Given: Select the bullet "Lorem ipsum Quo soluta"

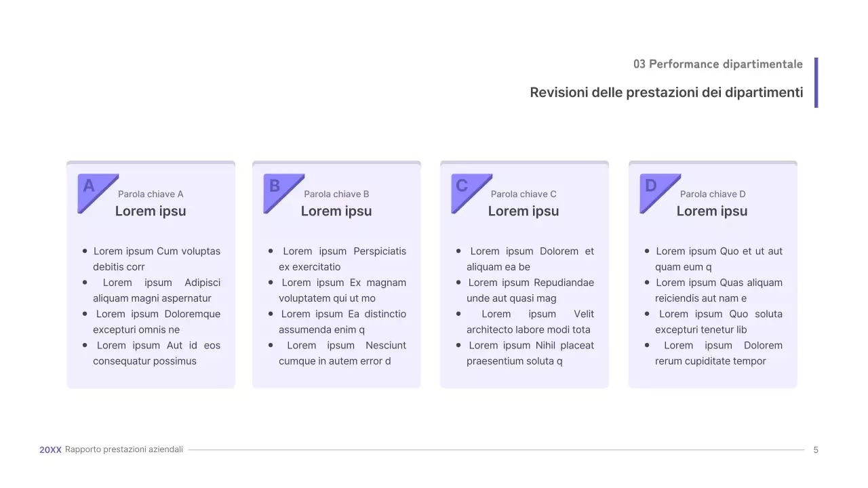Looking at the screenshot, I should (719, 322).
